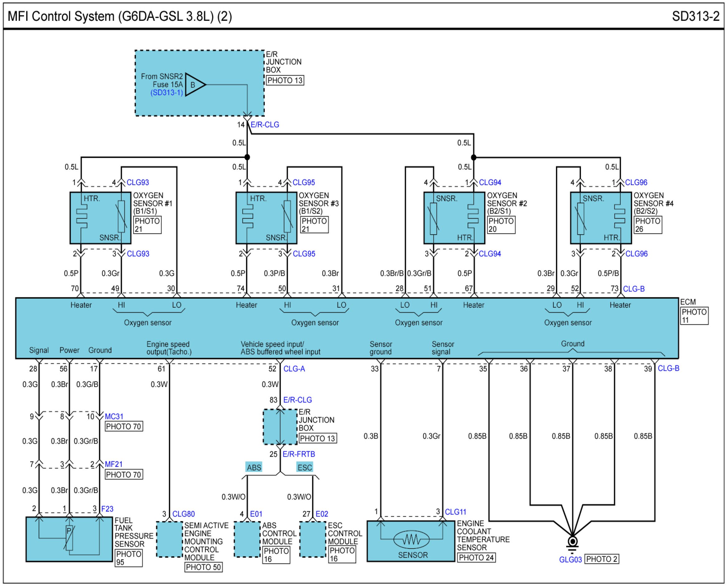
Task: Open the CLG-A connector link
Action: tap(294, 369)
